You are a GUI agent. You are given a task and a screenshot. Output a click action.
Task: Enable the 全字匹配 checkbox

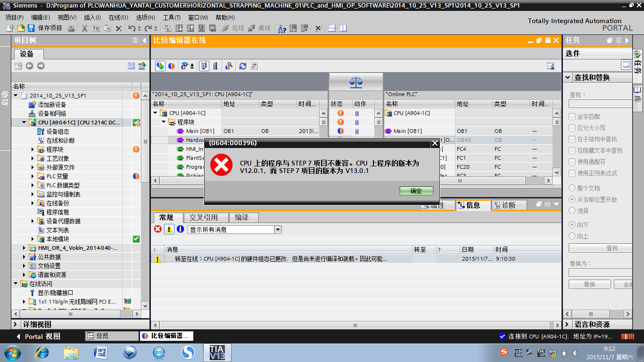[572, 116]
